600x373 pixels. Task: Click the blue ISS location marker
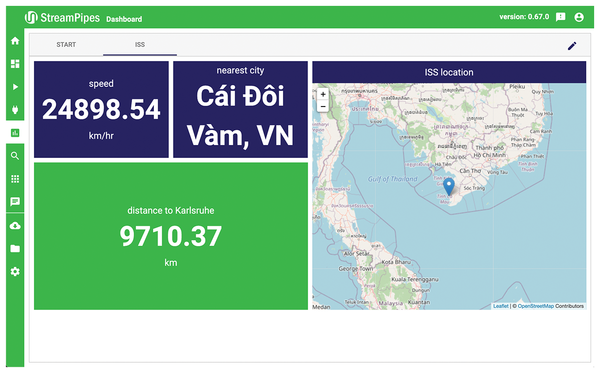pos(448,187)
